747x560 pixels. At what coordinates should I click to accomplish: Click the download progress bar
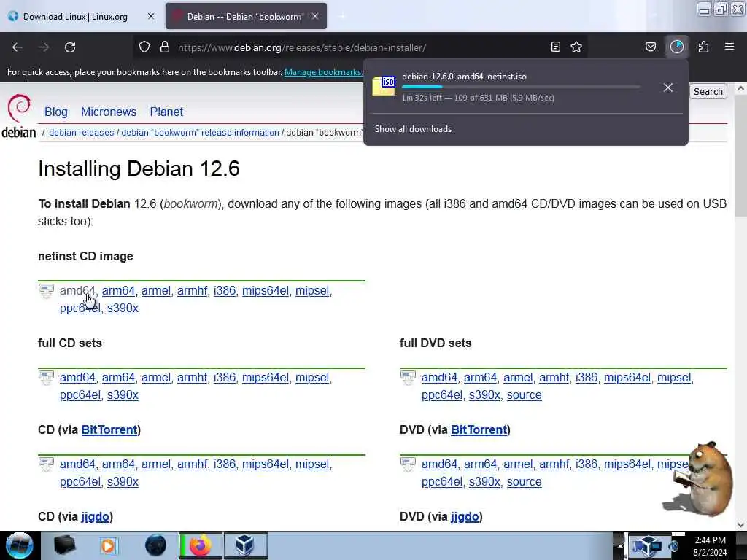[x=521, y=87]
